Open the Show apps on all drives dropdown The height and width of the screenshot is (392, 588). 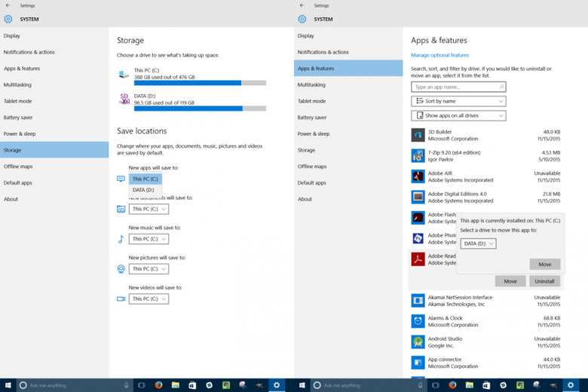[x=458, y=115]
